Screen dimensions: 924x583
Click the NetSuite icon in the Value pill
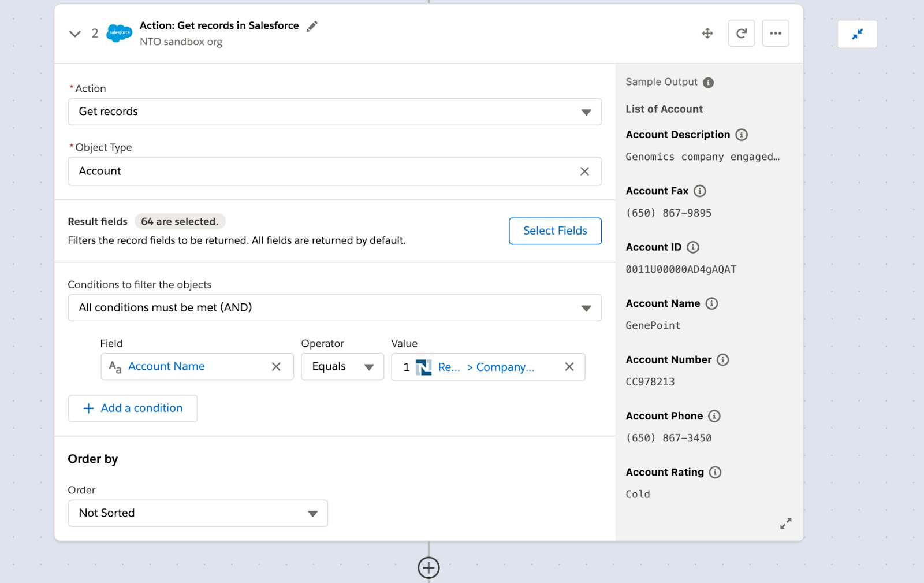[x=424, y=367]
